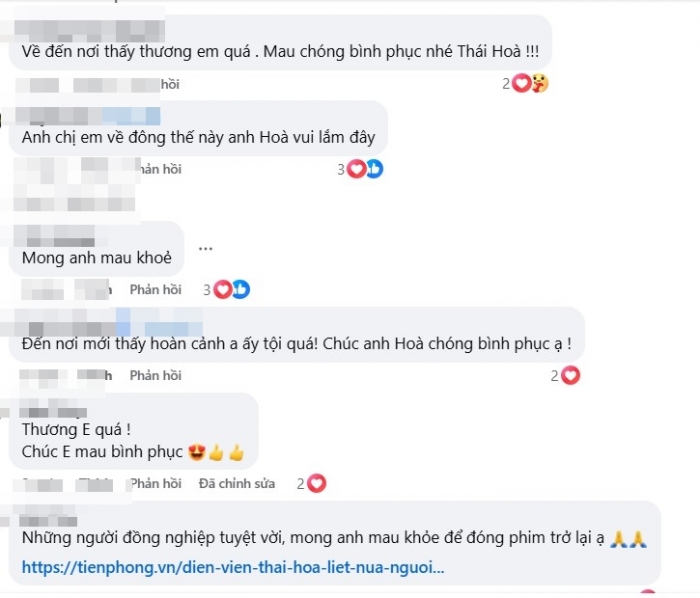Click heart reaction under 'Anh chị em về đông' comment
Viewport: 700px width, 598px height.
click(x=356, y=169)
